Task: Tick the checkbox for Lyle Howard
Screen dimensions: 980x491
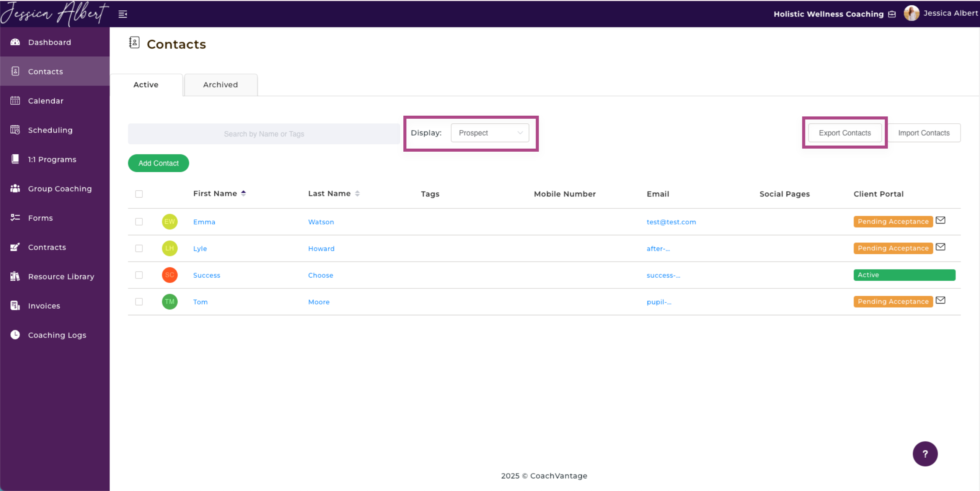Action: (x=139, y=249)
